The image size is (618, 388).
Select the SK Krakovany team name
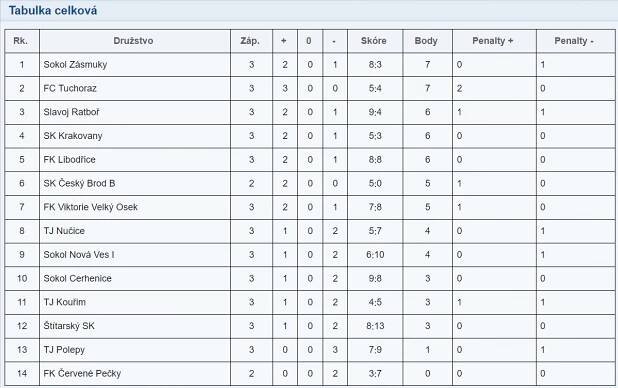tap(73, 136)
